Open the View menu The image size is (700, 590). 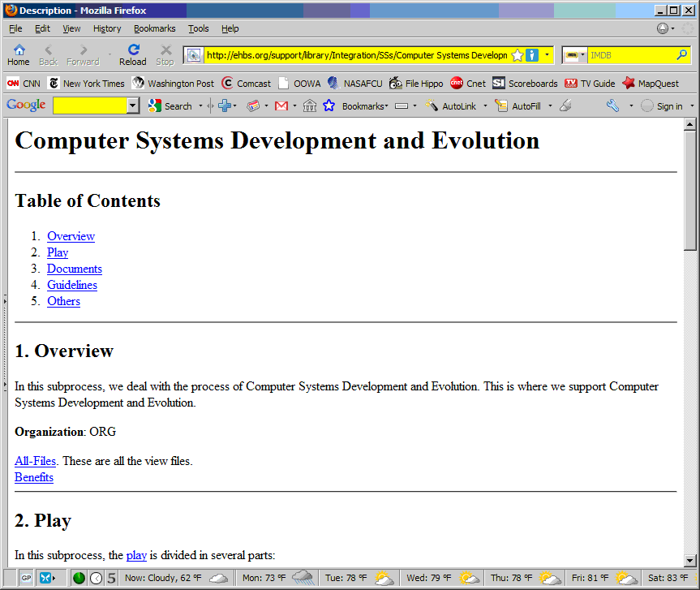[x=71, y=28]
